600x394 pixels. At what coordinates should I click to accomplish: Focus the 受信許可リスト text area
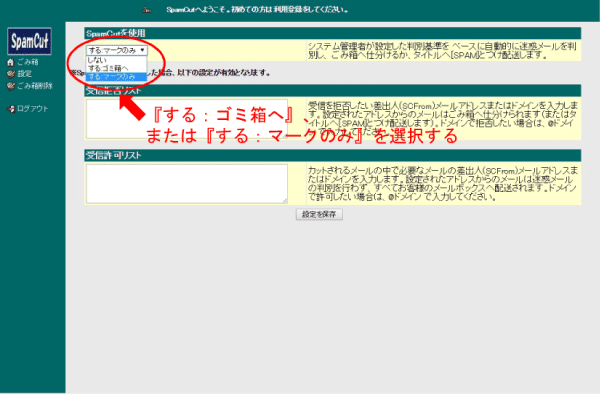187,184
